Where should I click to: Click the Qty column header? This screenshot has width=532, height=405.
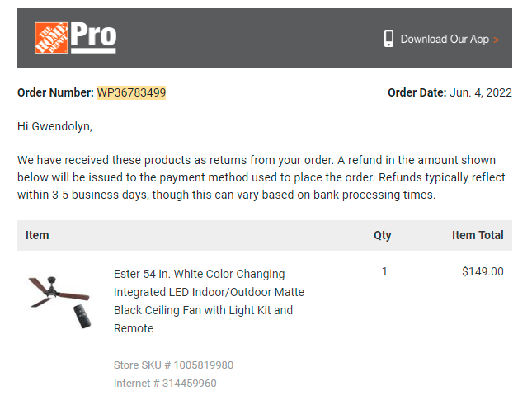tap(383, 235)
